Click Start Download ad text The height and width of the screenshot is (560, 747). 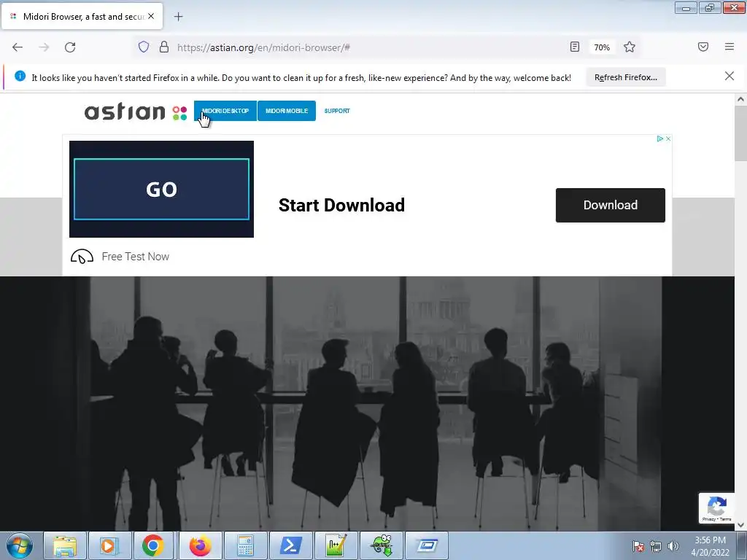tap(341, 205)
